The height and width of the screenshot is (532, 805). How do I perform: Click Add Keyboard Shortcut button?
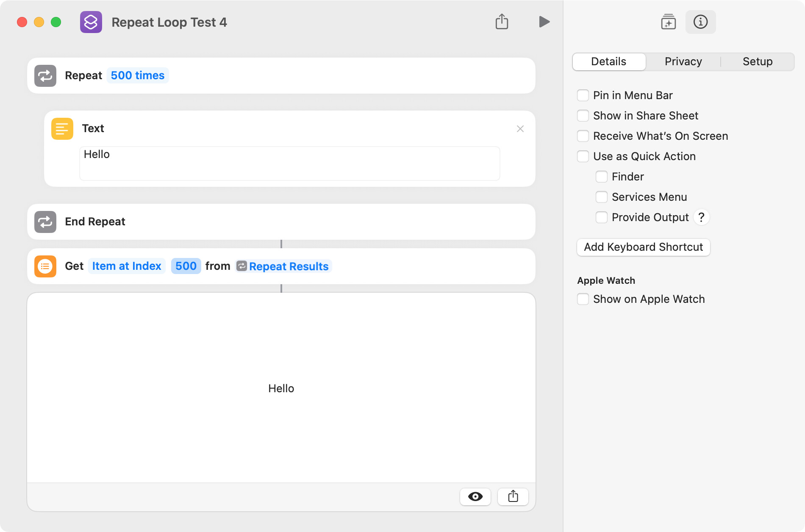pos(643,247)
